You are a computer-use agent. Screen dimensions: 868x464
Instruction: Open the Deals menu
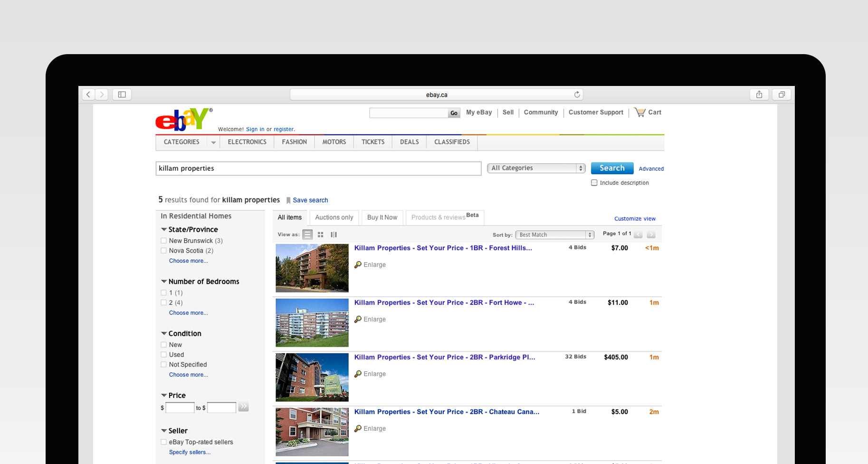tap(410, 142)
